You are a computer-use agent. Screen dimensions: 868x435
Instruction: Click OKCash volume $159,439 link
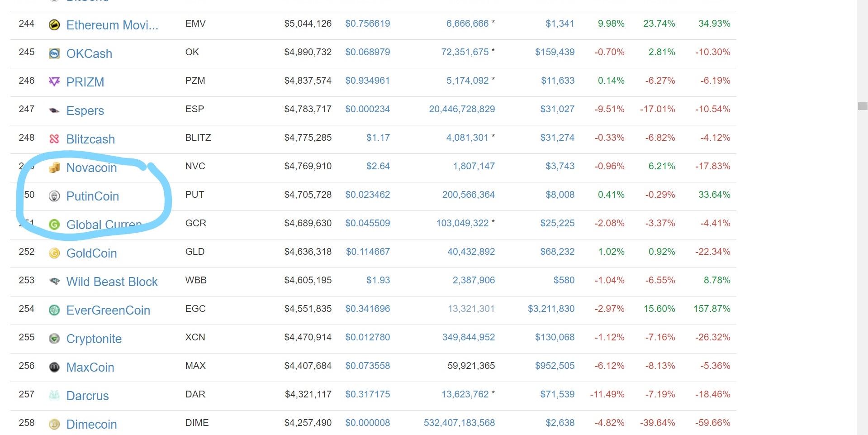pyautogui.click(x=555, y=52)
